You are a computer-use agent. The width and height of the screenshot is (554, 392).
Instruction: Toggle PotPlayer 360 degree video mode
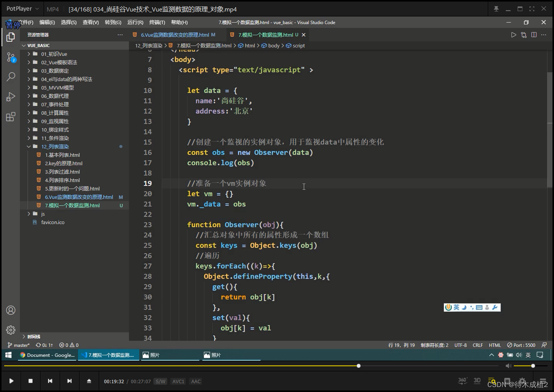pyautogui.click(x=463, y=381)
